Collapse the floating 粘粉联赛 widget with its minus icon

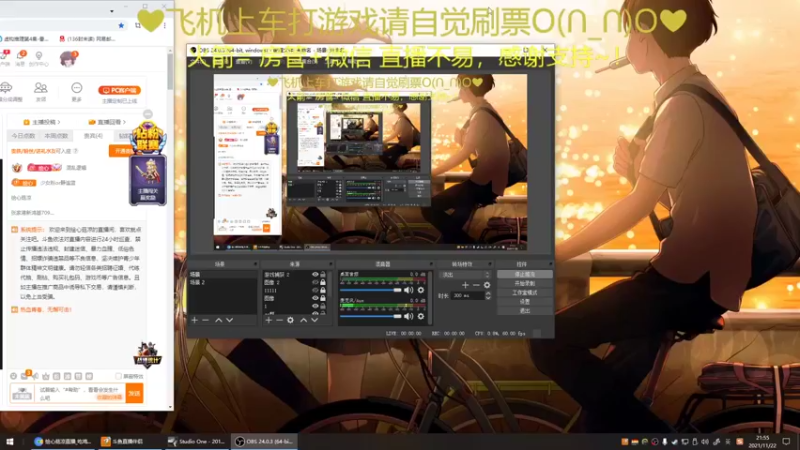tap(147, 114)
